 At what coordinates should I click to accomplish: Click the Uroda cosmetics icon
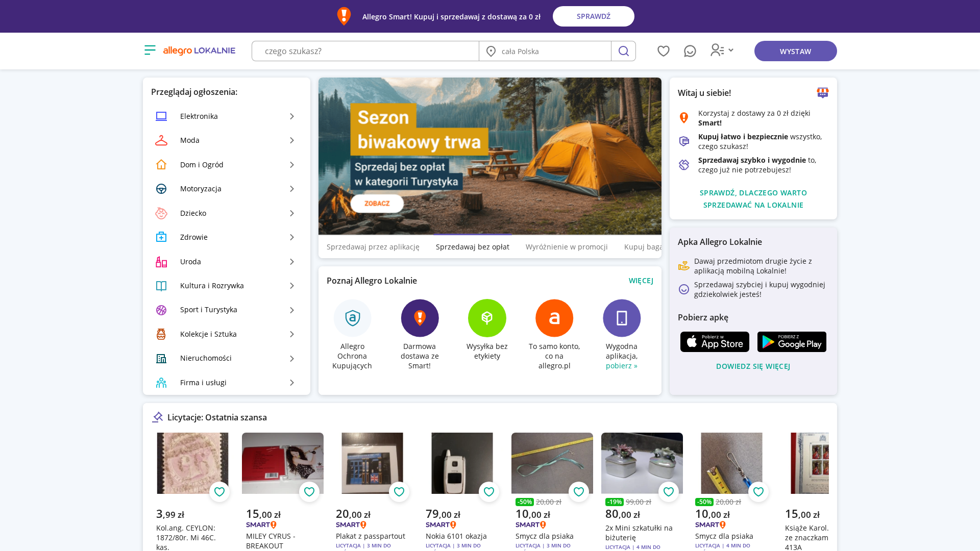tap(161, 262)
